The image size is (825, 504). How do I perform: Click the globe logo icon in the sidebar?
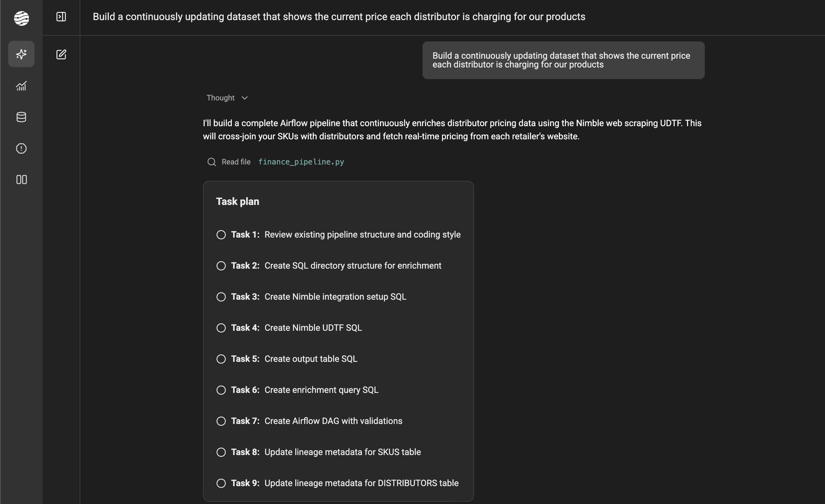(x=21, y=18)
